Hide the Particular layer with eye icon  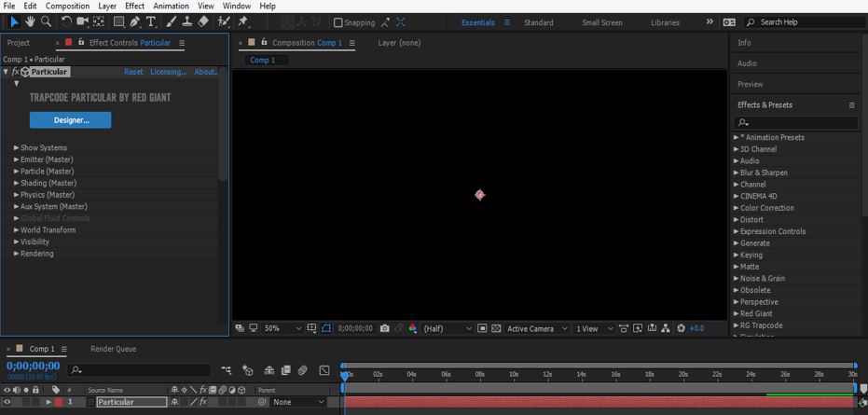[x=7, y=402]
